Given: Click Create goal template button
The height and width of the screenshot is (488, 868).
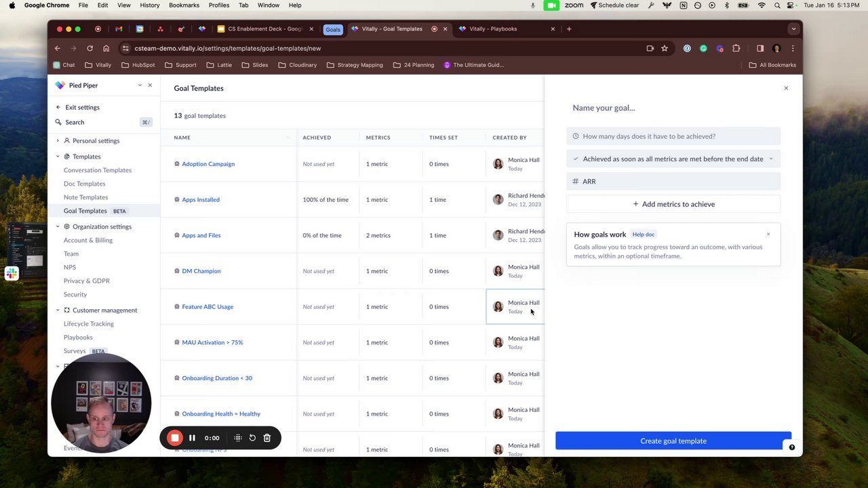Looking at the screenshot, I should (673, 441).
